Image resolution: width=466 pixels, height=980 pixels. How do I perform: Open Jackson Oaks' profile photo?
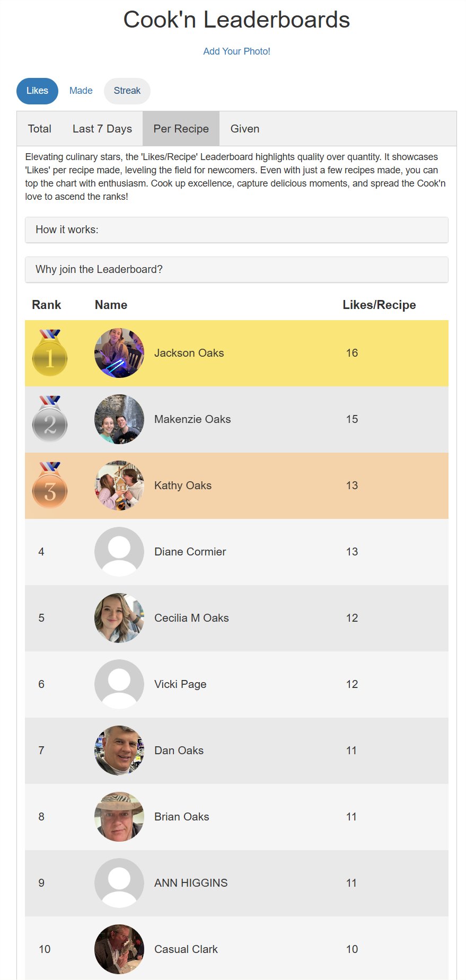[x=119, y=353]
